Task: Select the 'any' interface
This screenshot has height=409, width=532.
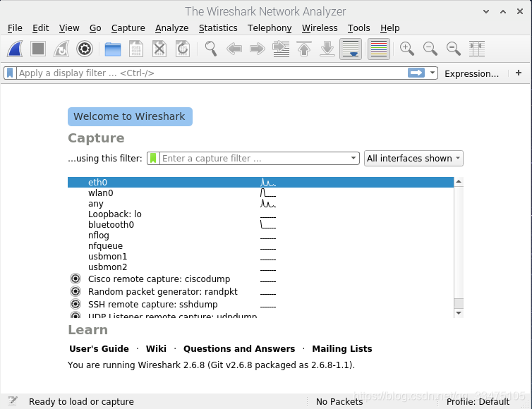Action: click(260, 204)
